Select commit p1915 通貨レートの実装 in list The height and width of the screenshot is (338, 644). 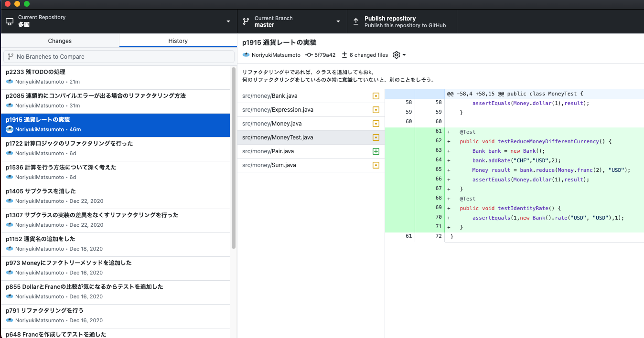click(x=115, y=125)
